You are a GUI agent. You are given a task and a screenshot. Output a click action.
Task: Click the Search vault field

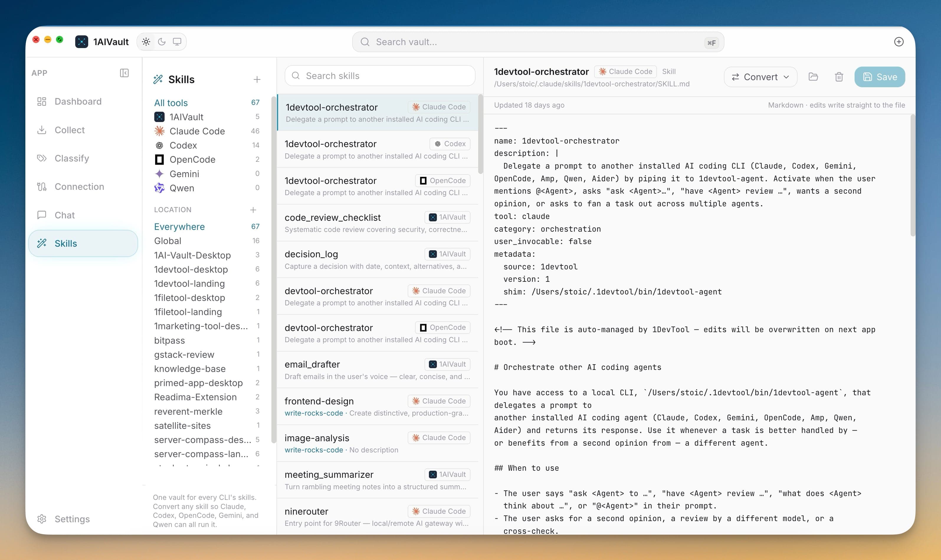click(x=538, y=42)
